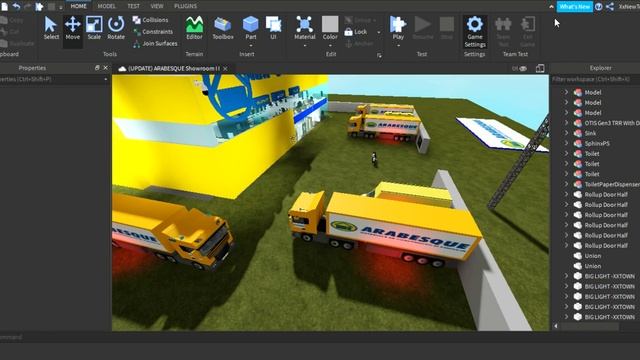Click the viewport device emulator icon
This screenshot has height=360, width=640.
pos(540,69)
